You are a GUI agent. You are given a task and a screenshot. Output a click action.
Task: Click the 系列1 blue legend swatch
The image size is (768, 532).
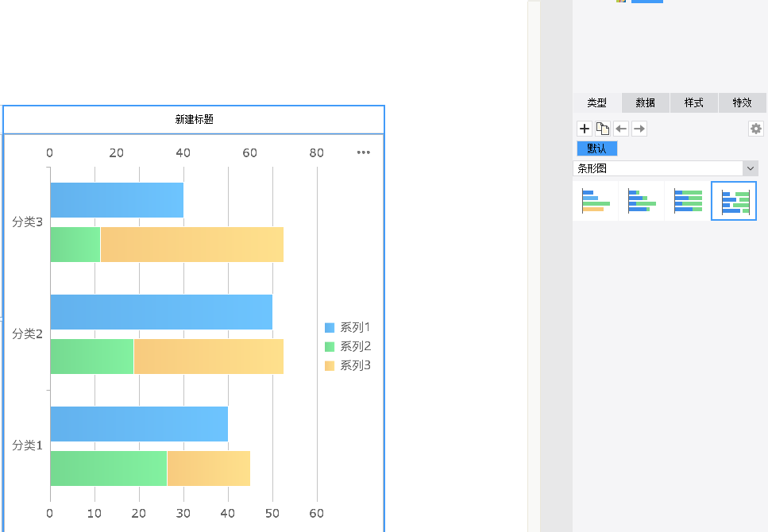pyautogui.click(x=330, y=328)
